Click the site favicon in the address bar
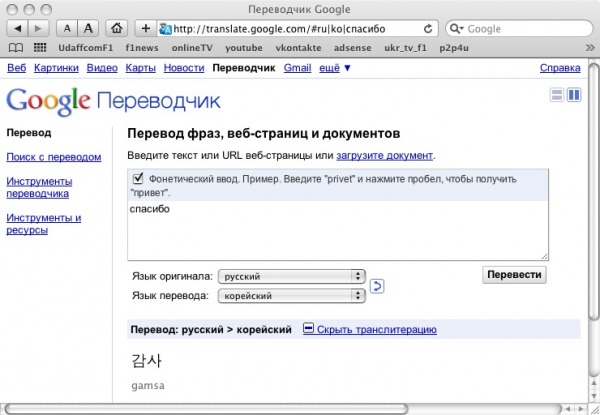600x415 pixels. pos(165,29)
